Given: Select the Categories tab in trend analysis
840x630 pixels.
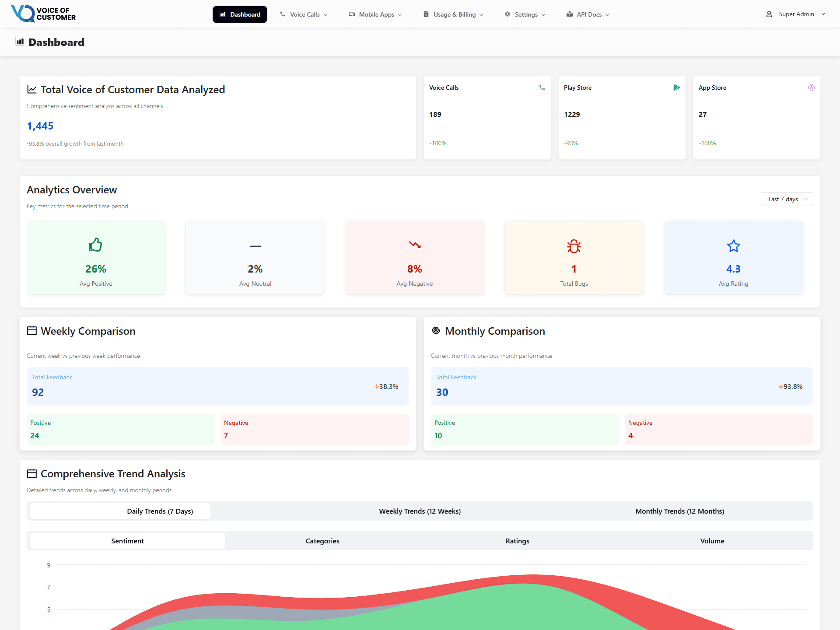Looking at the screenshot, I should (x=322, y=541).
